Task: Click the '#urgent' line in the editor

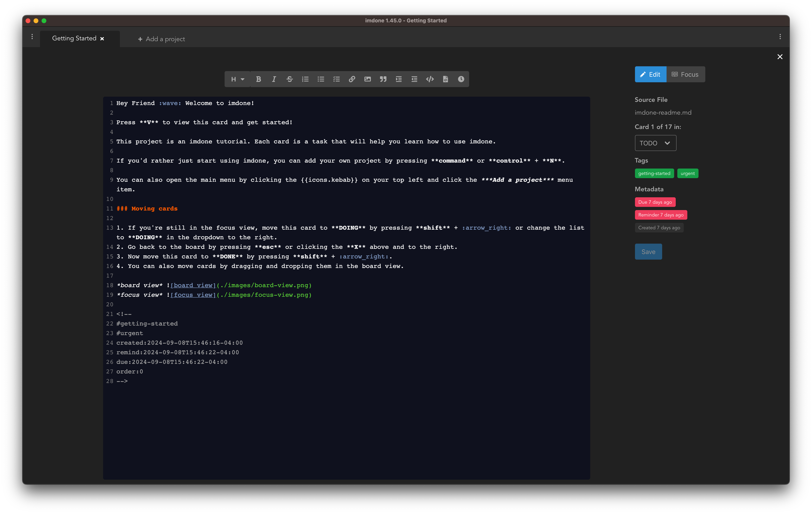Action: [x=130, y=333]
